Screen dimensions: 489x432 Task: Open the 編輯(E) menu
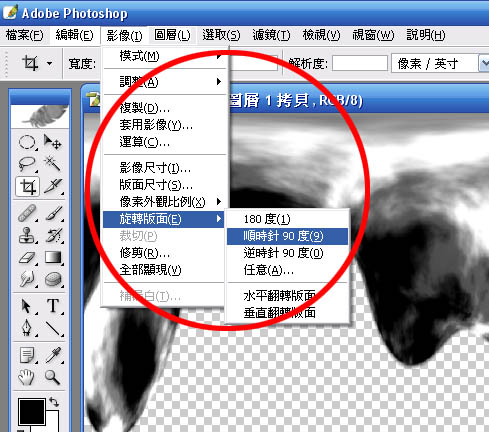coord(75,35)
